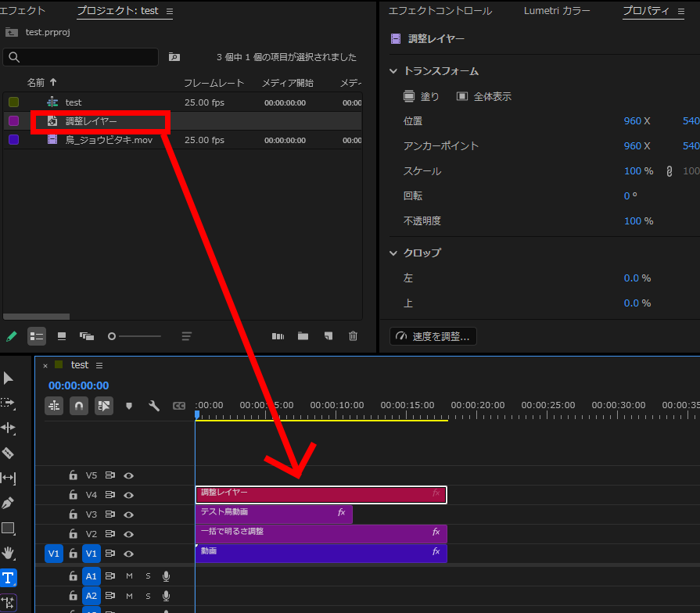Screen dimensions: 700x613
Task: Click the purple label of 調整レイヤー
Action: [x=14, y=121]
